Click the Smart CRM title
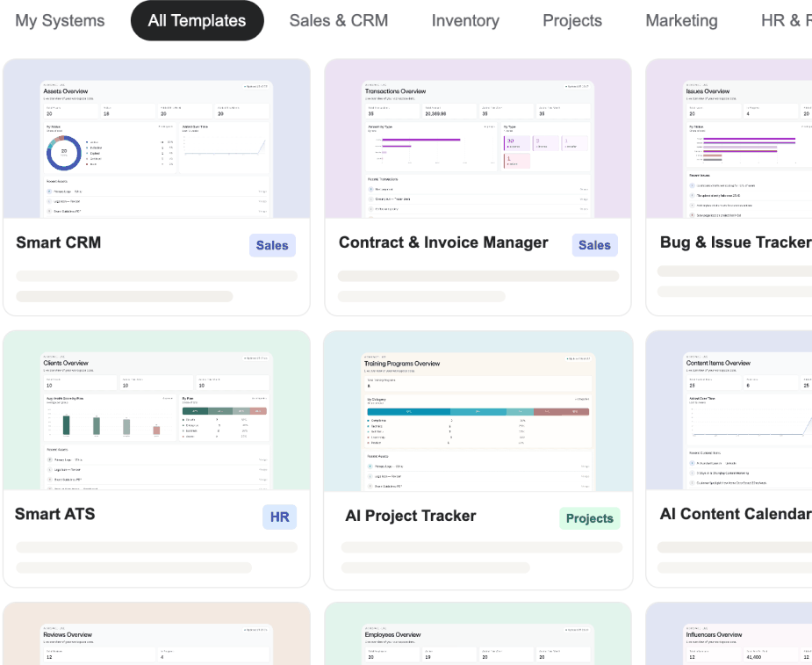Viewport: 812px width, 665px height. [59, 242]
